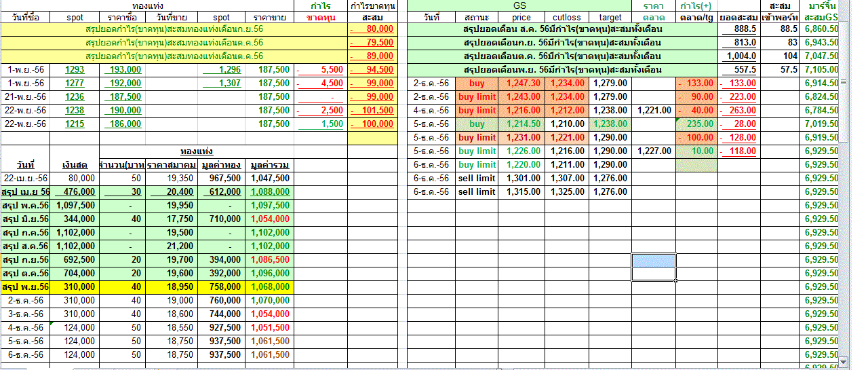Screen dimensions: 868x370
Task: Select the cumulative value 263.00
Action: pyautogui.click(x=738, y=111)
